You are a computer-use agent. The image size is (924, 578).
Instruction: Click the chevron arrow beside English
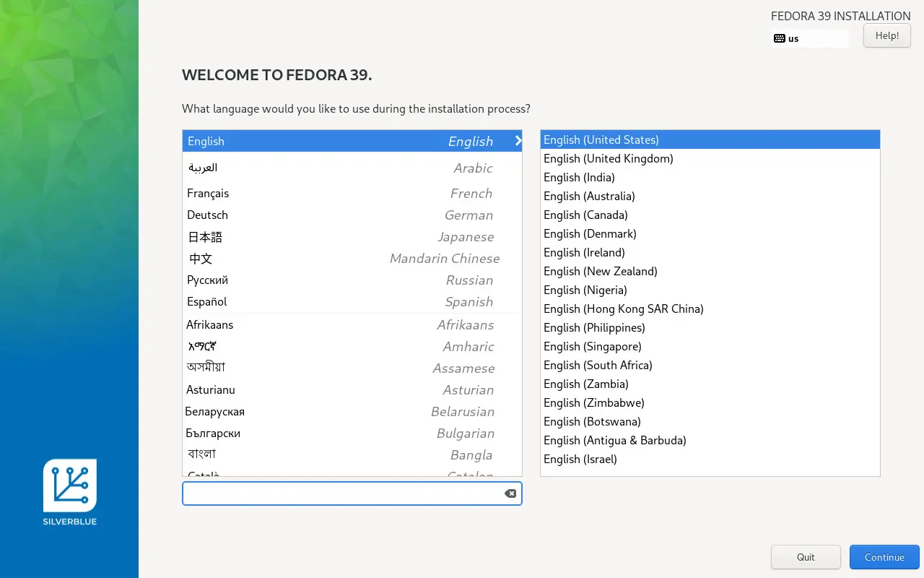pyautogui.click(x=518, y=141)
